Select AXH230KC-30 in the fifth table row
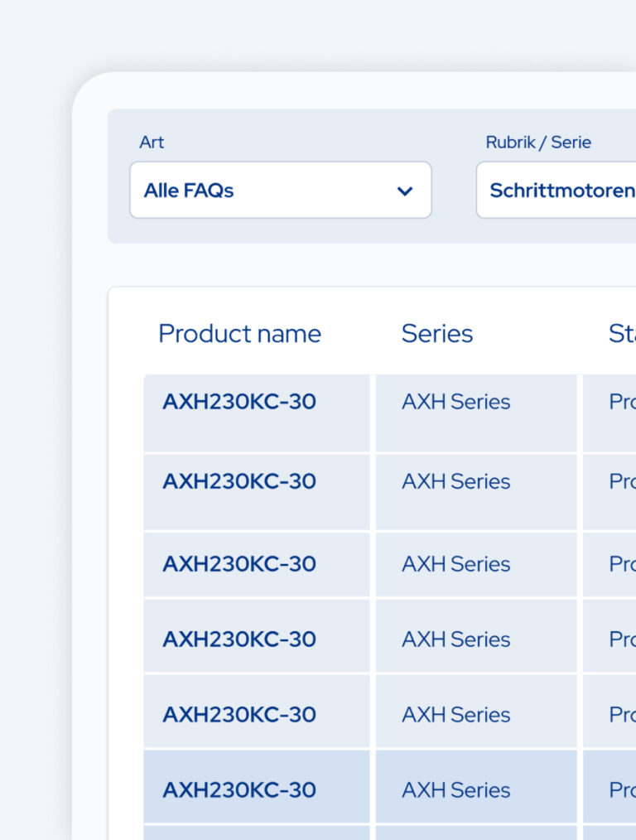 tap(238, 715)
